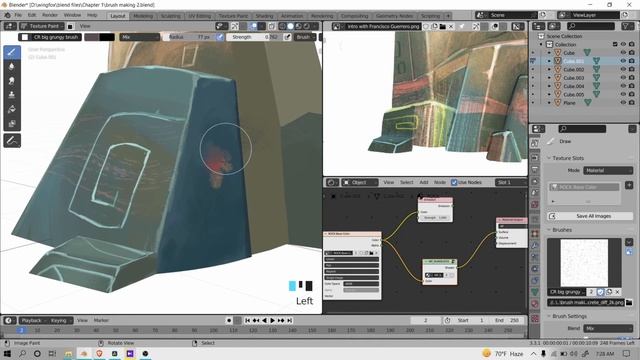This screenshot has height=360, width=640.
Task: Open the Tool properties tab icon
Action: [x=535, y=143]
